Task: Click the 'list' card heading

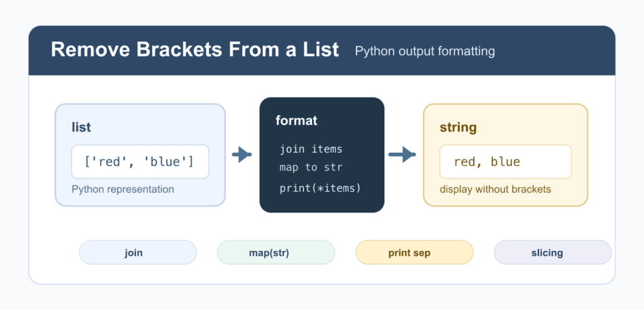Action: coord(81,127)
